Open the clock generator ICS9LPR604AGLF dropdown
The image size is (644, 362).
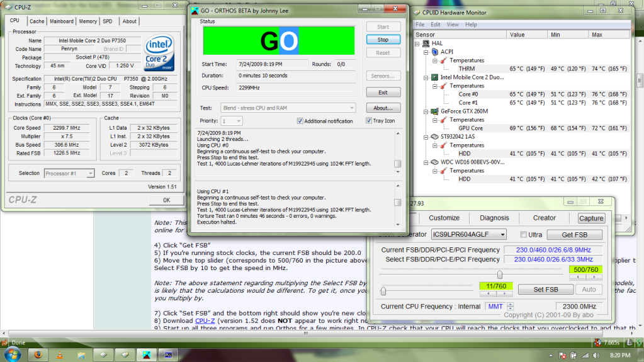(468, 234)
